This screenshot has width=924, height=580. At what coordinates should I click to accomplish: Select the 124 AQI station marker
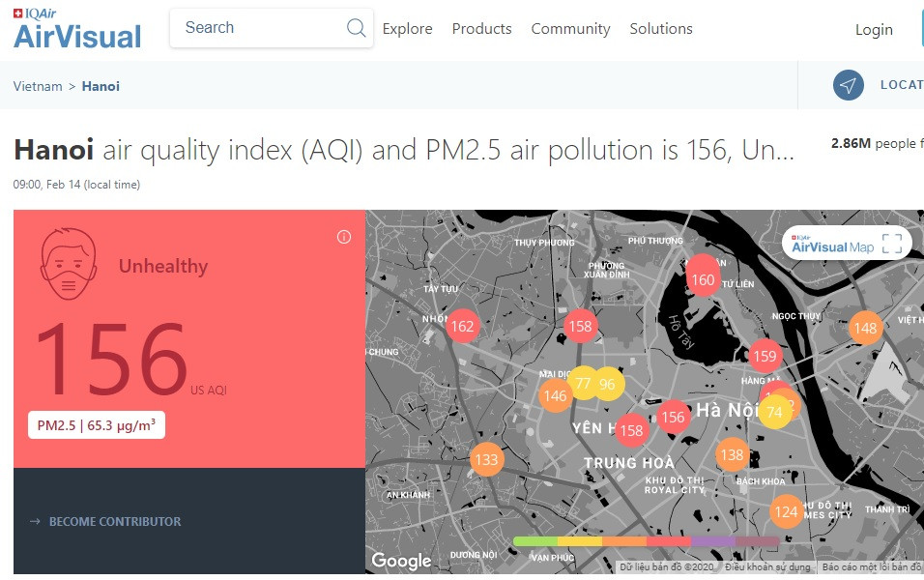tap(786, 511)
